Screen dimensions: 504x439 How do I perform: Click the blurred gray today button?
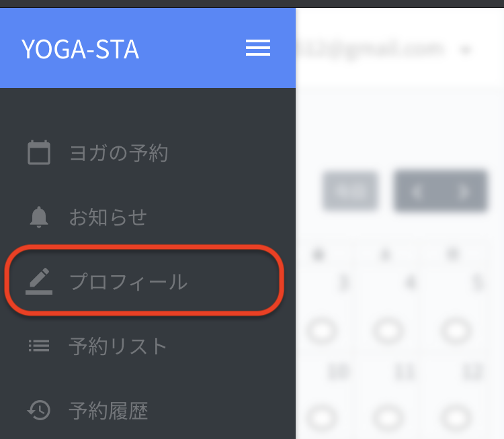pyautogui.click(x=350, y=191)
